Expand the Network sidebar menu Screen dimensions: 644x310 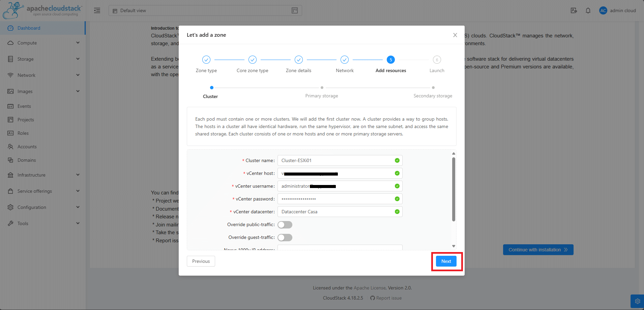click(78, 75)
